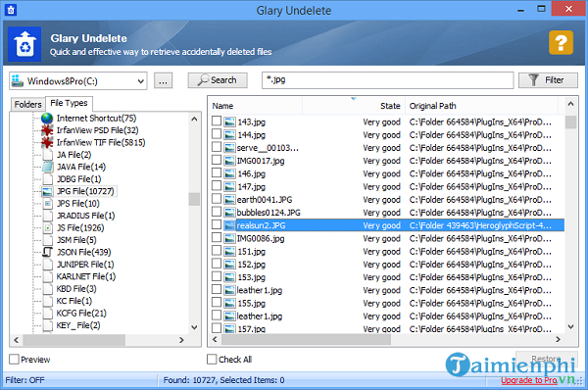Click the image icon beside bubbles0124.JPG
Screen dimensions: 588x390
tap(229, 213)
